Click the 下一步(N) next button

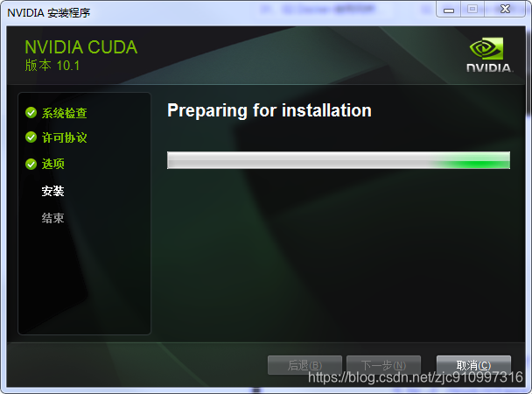(384, 365)
